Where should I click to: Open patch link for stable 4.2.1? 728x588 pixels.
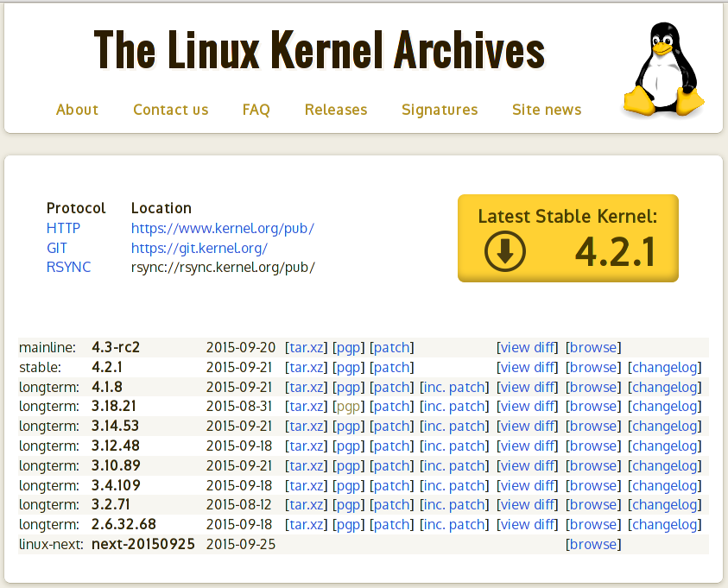click(x=391, y=367)
